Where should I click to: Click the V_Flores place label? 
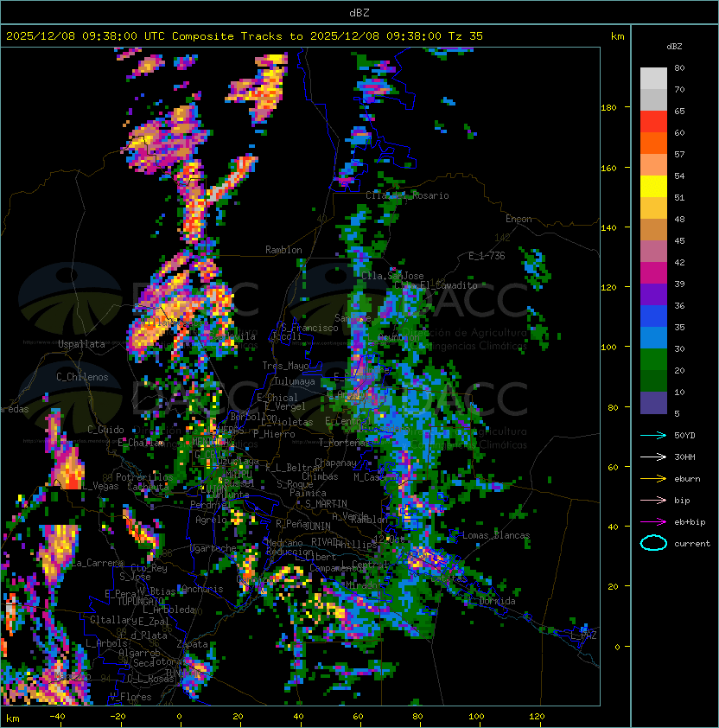(x=130, y=697)
